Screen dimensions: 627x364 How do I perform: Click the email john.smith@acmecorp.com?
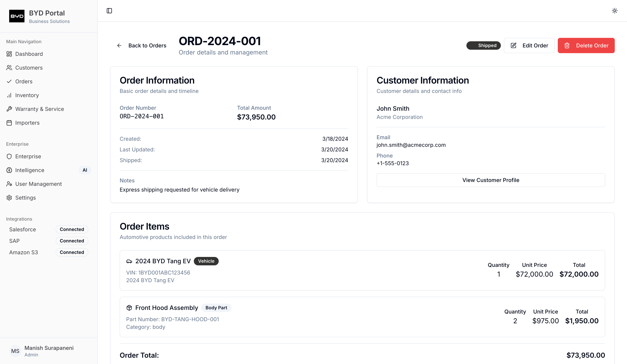[411, 145]
